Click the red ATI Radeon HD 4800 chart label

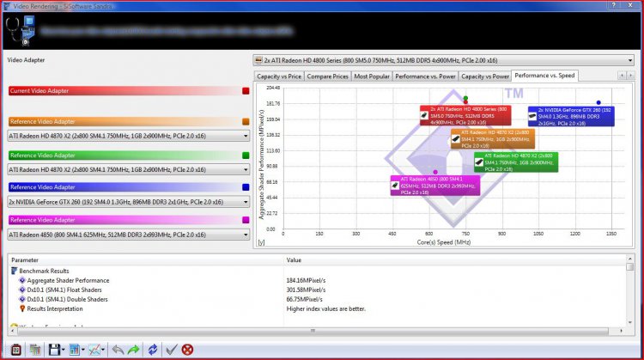coord(465,115)
